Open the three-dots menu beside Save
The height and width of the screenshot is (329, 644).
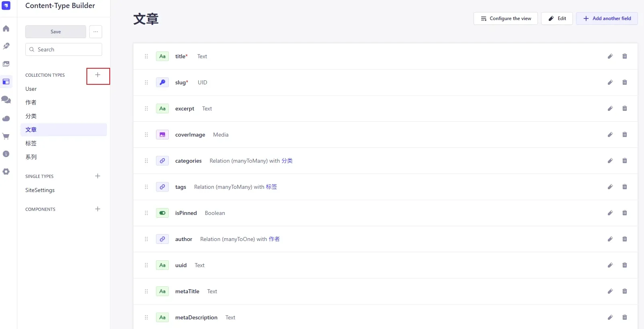click(x=96, y=32)
